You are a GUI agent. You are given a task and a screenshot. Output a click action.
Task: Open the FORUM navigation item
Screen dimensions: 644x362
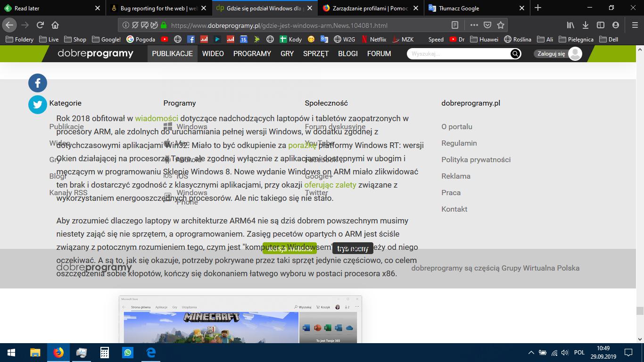[x=379, y=54]
